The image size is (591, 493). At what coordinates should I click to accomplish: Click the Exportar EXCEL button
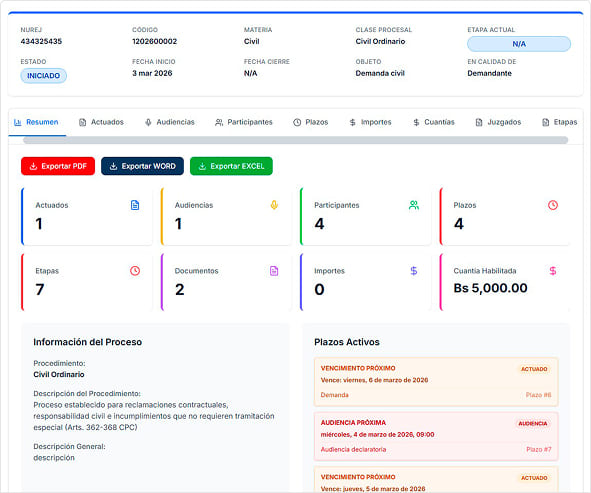pyautogui.click(x=231, y=166)
